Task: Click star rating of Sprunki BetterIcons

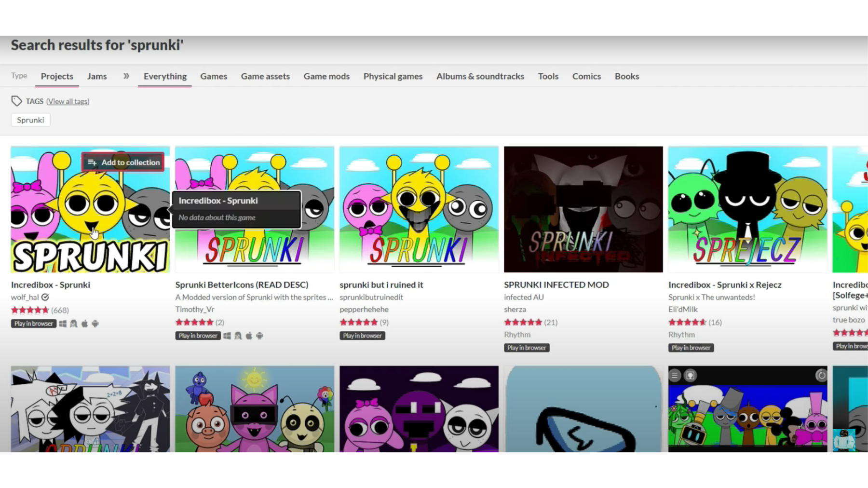Action: (194, 322)
